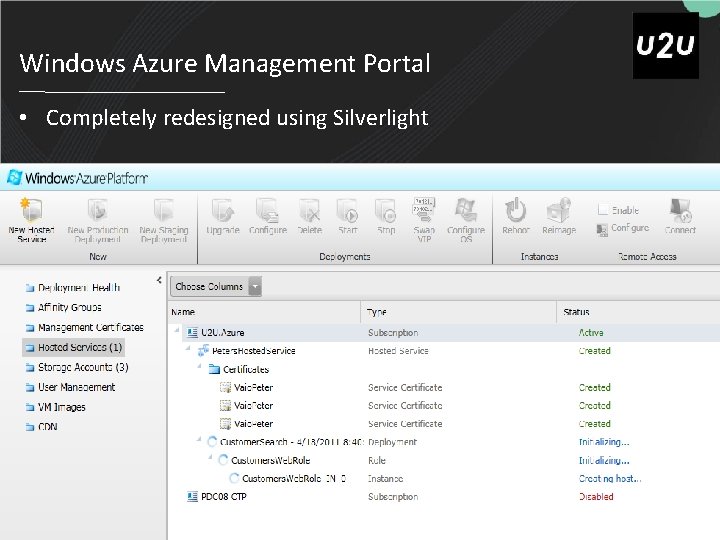Open VM Images in navigation
The height and width of the screenshot is (540, 720).
56,407
